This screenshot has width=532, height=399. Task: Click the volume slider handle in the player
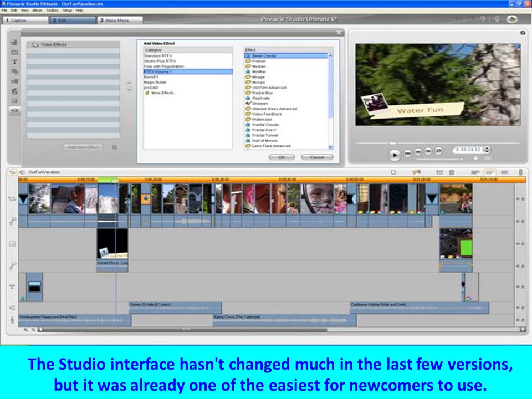[461, 159]
